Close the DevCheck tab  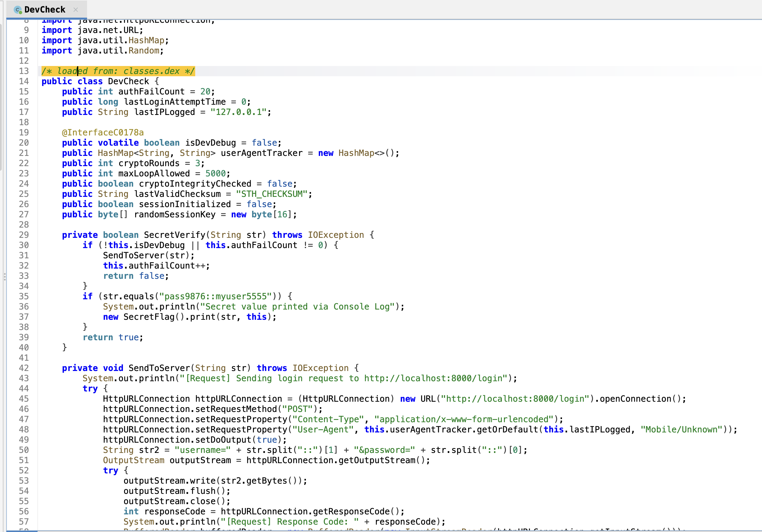pos(76,10)
